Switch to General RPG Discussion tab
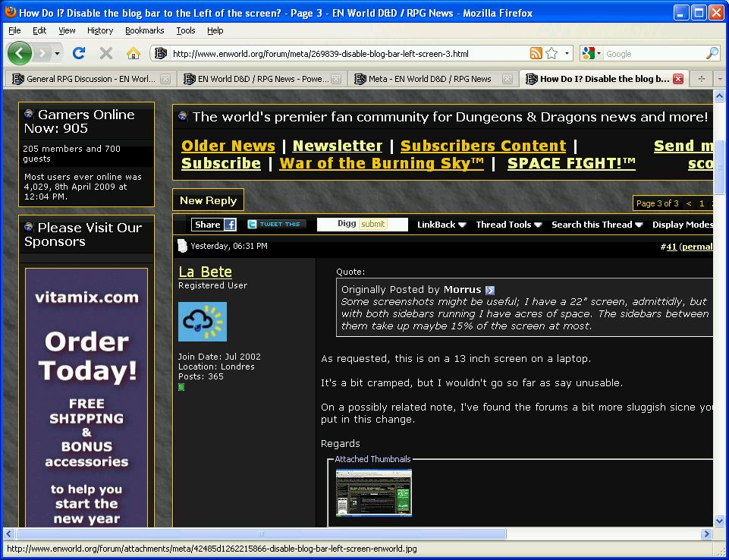This screenshot has height=560, width=729. 90,79
